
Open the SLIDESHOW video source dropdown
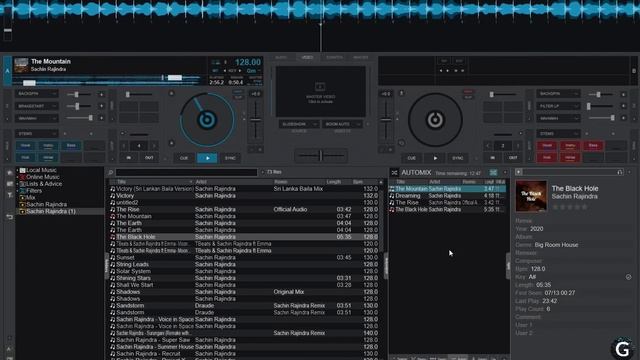[299, 124]
